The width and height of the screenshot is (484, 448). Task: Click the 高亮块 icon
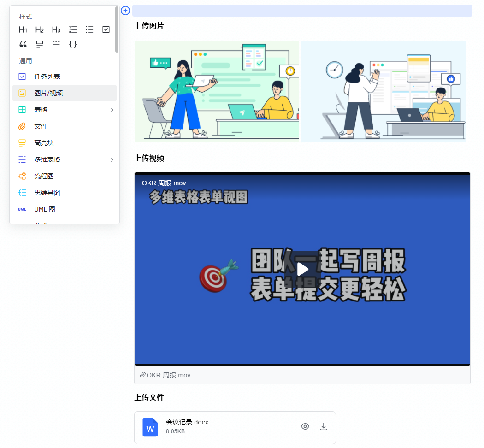coord(22,143)
